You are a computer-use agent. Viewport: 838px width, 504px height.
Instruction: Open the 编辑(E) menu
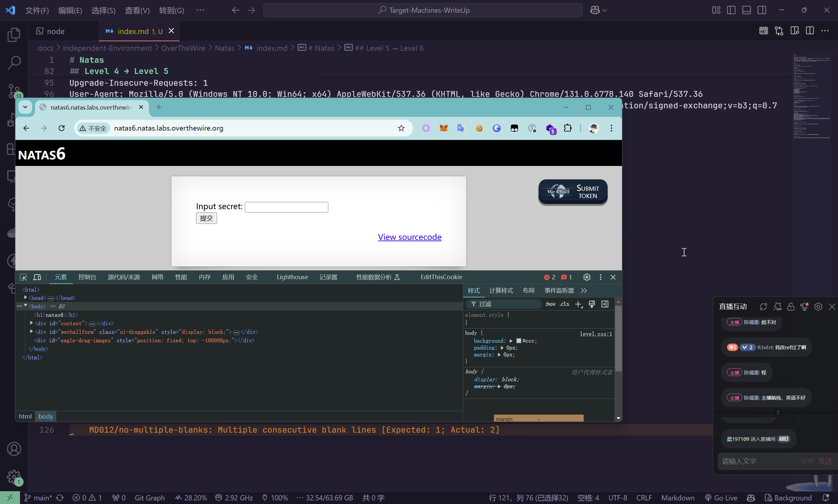tap(70, 10)
